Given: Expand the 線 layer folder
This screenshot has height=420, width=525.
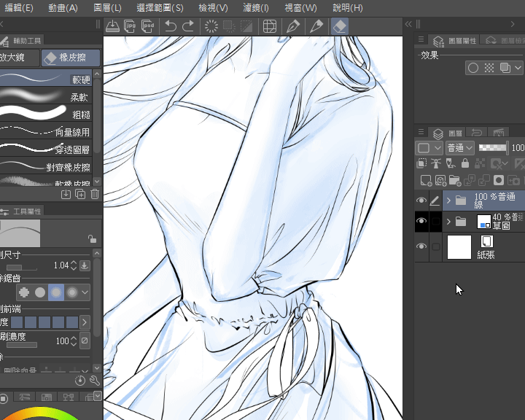Looking at the screenshot, I should [x=448, y=201].
